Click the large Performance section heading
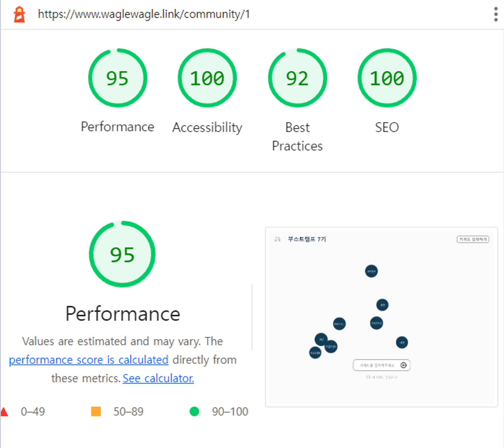 tap(123, 314)
